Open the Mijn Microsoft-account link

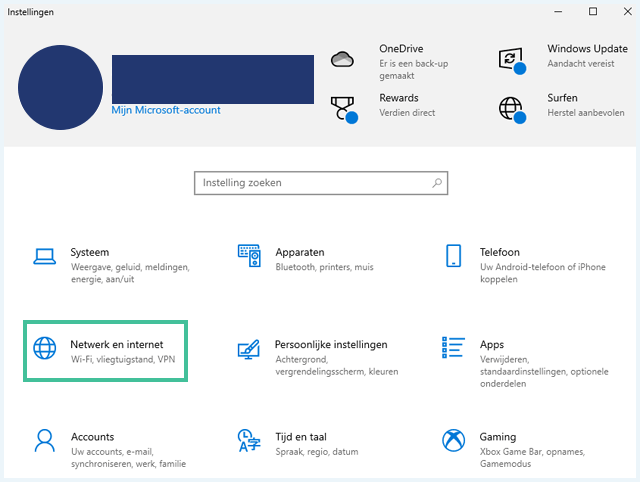[166, 110]
